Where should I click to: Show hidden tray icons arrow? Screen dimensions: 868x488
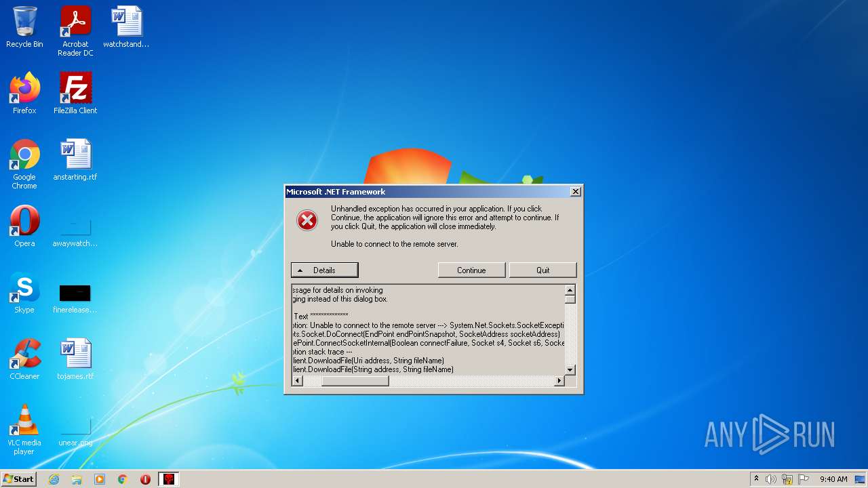756,479
